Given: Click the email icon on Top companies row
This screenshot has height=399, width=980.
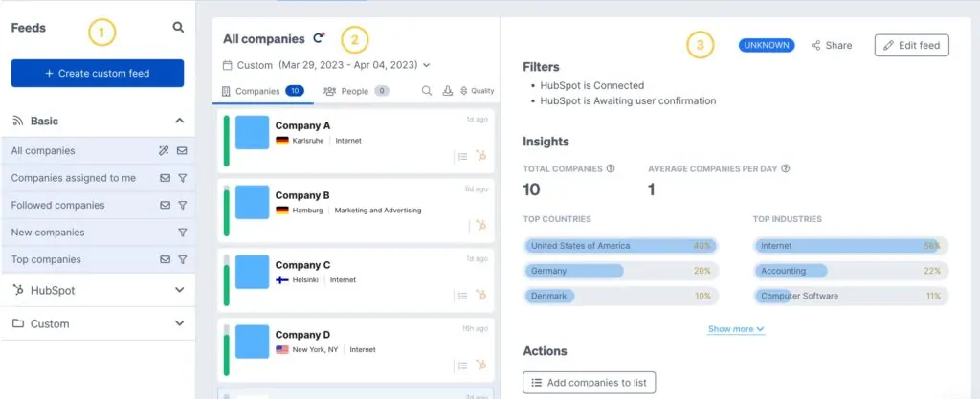Looking at the screenshot, I should 165,259.
